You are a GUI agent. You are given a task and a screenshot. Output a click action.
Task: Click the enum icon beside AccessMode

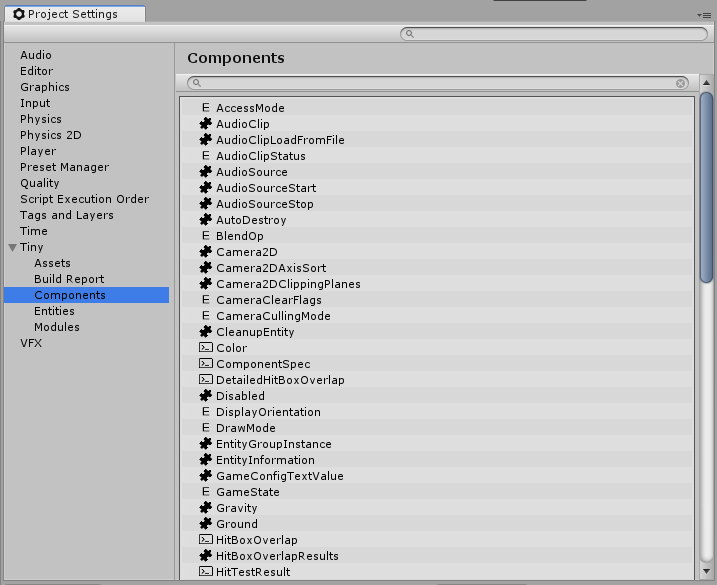coord(206,108)
